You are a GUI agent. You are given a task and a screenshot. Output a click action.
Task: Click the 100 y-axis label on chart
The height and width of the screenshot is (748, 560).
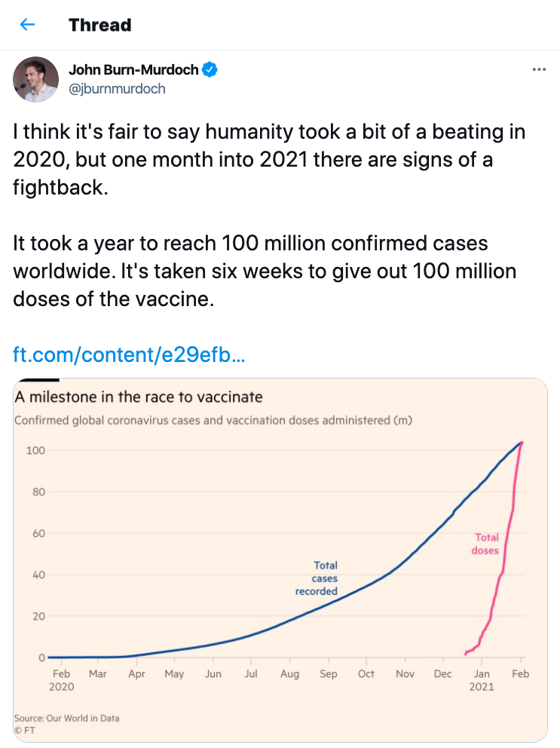[36, 450]
